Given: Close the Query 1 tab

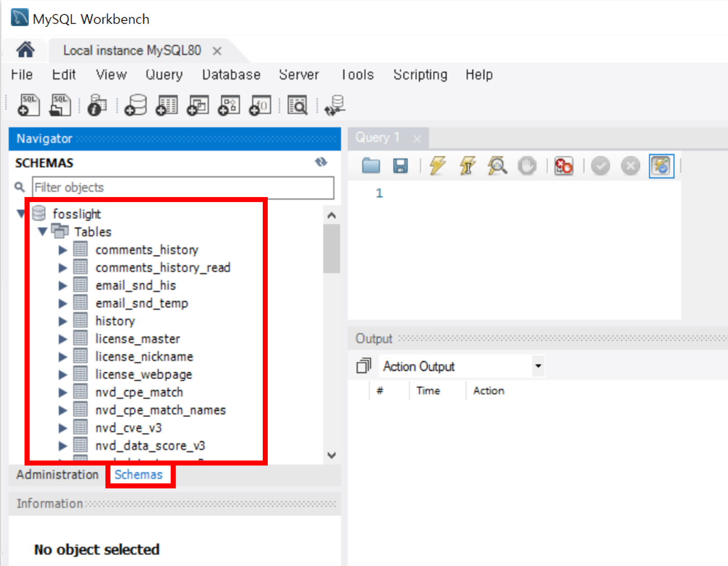Looking at the screenshot, I should 417,138.
